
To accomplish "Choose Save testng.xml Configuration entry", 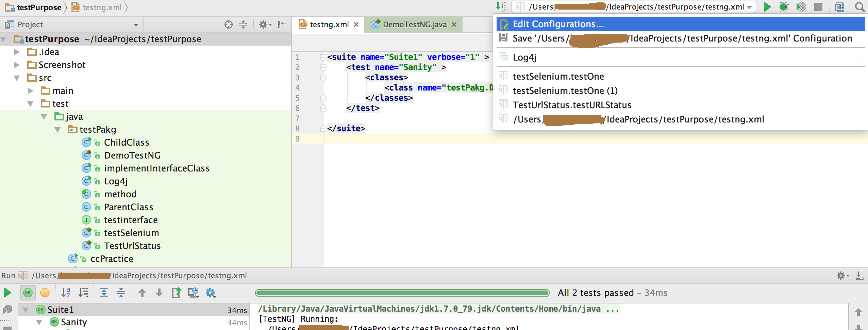I will pyautogui.click(x=681, y=38).
